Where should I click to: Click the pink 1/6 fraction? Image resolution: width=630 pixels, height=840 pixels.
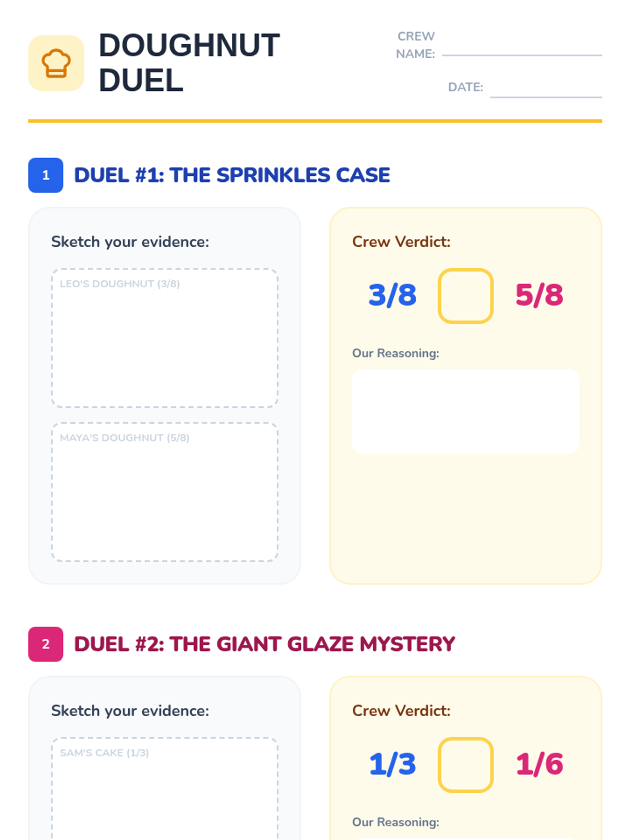coord(539,764)
